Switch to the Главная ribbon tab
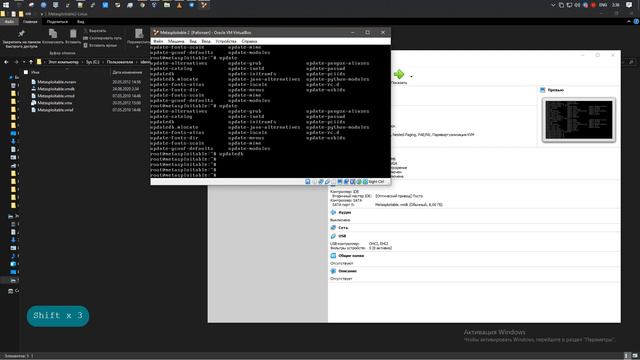This screenshot has width=640, height=360. (30, 22)
